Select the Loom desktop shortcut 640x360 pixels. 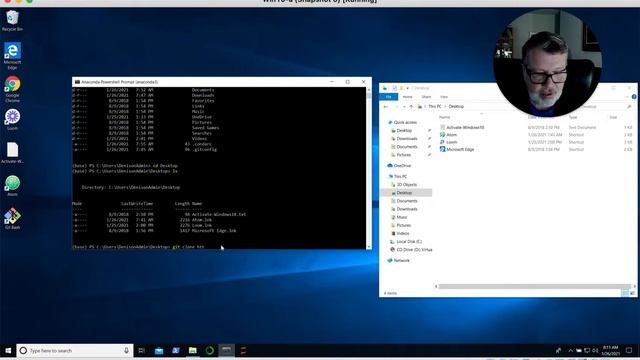coord(12,119)
